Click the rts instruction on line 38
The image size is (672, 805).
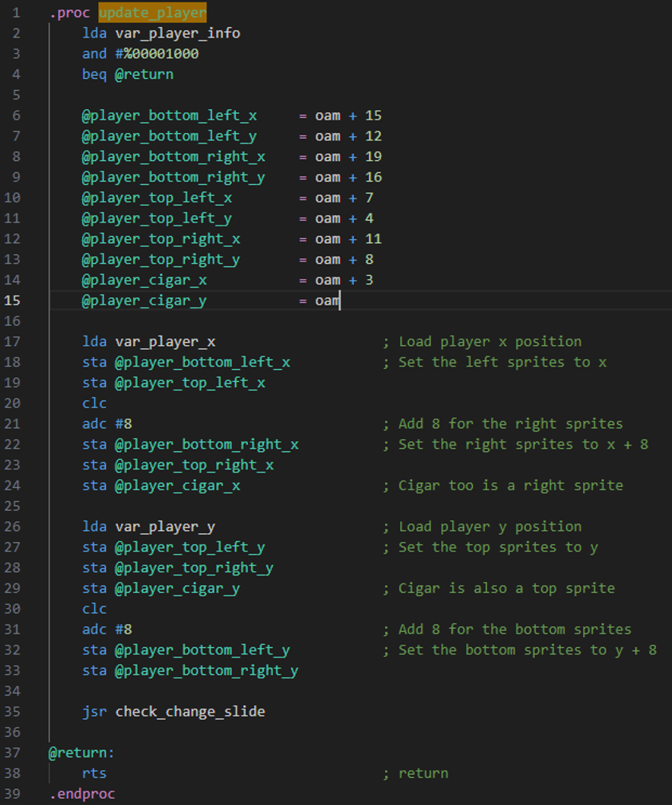pyautogui.click(x=94, y=773)
